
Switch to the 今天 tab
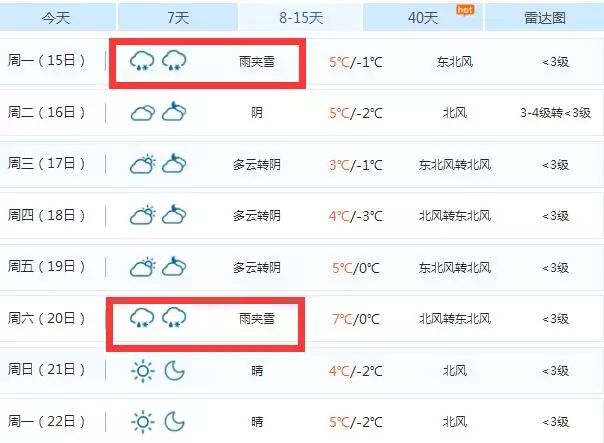coord(56,17)
